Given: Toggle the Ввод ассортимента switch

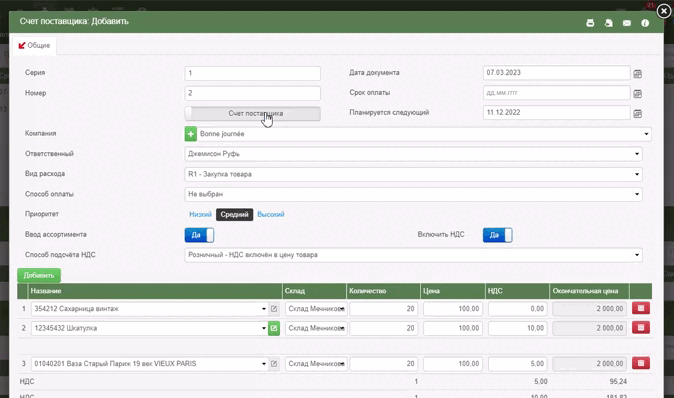Looking at the screenshot, I should click(199, 235).
